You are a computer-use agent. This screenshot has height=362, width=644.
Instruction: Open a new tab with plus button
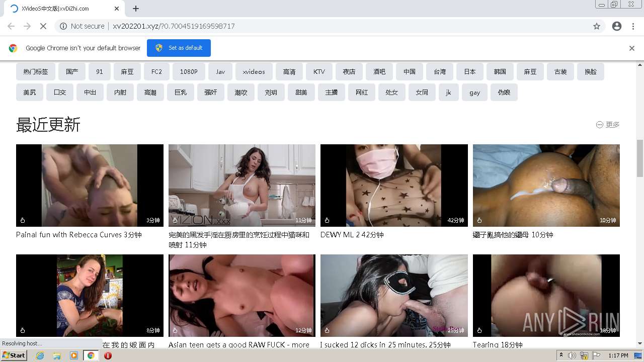(136, 9)
